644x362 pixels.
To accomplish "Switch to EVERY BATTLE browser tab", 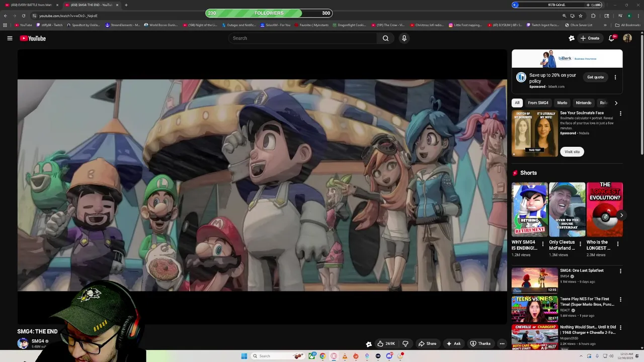I will 31,5.
